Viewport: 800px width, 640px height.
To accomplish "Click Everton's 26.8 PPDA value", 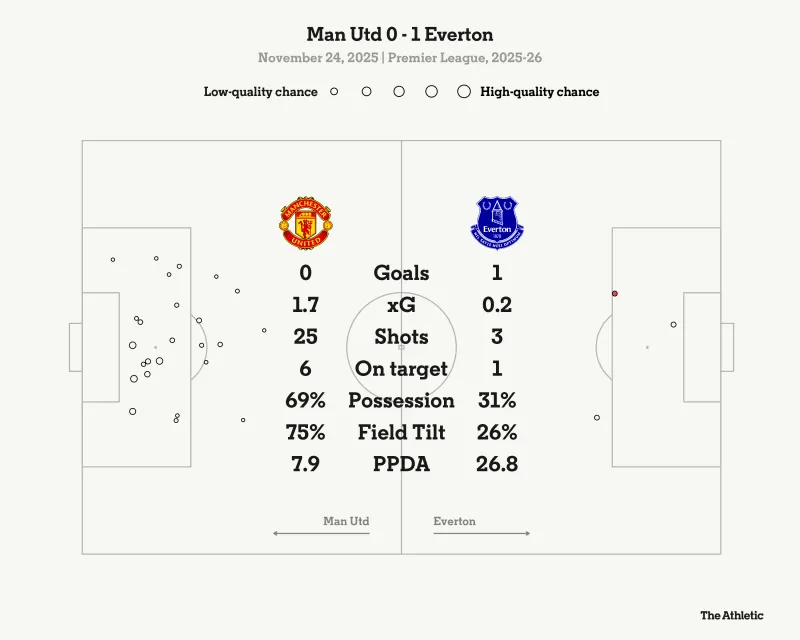I will click(497, 465).
